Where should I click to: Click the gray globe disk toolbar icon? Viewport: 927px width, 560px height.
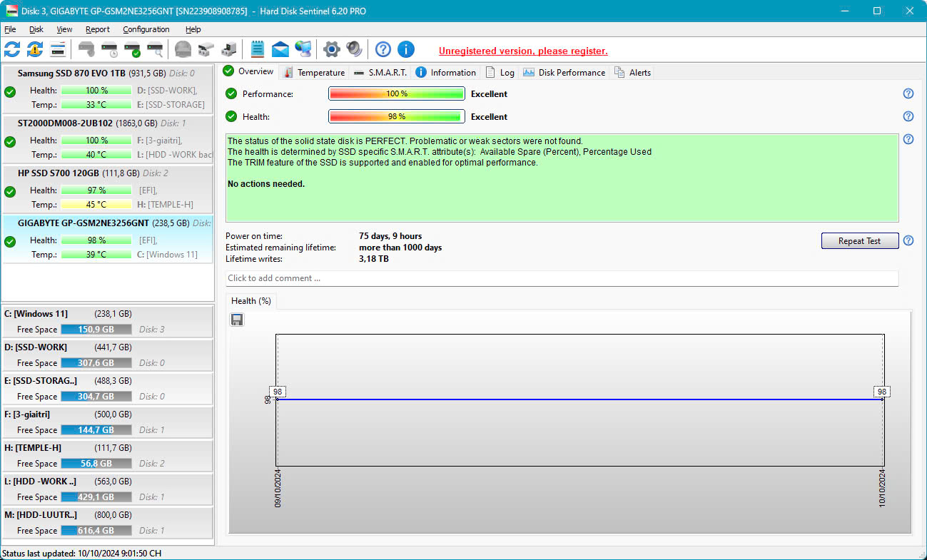click(x=183, y=49)
